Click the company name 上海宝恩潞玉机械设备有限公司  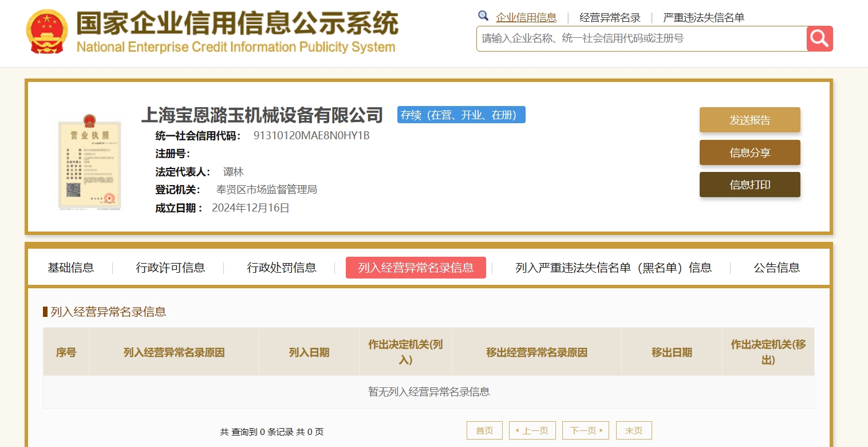point(262,115)
